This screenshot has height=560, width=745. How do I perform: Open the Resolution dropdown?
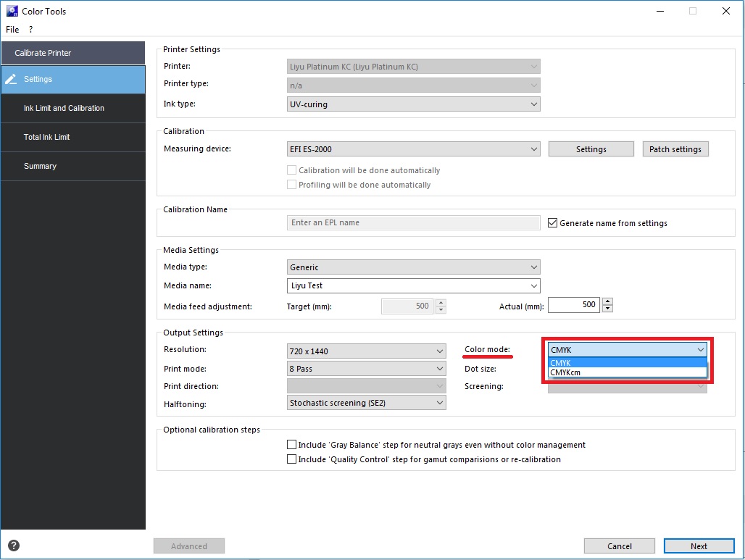(367, 351)
